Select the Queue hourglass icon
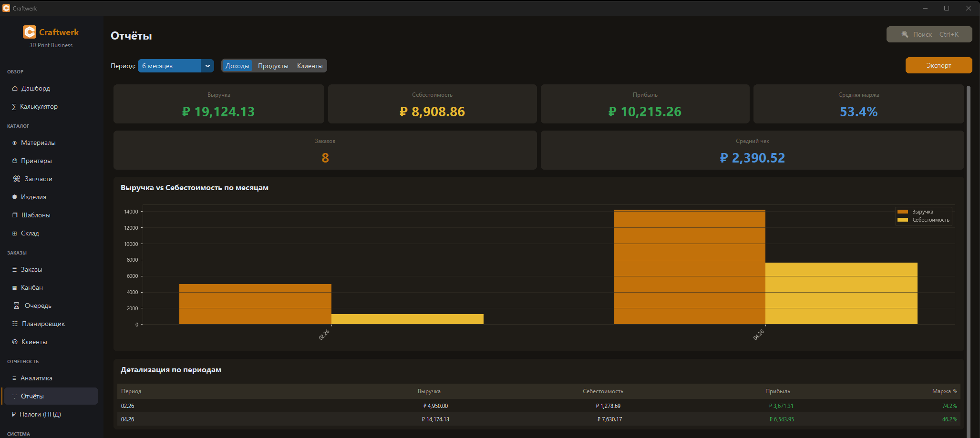 click(17, 306)
